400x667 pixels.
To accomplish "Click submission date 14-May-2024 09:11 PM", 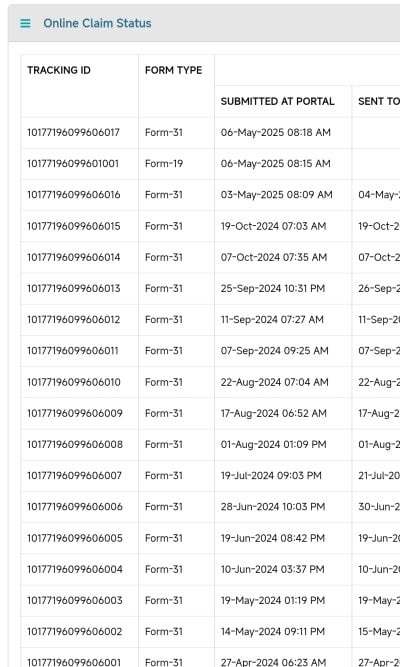I will click(273, 631).
